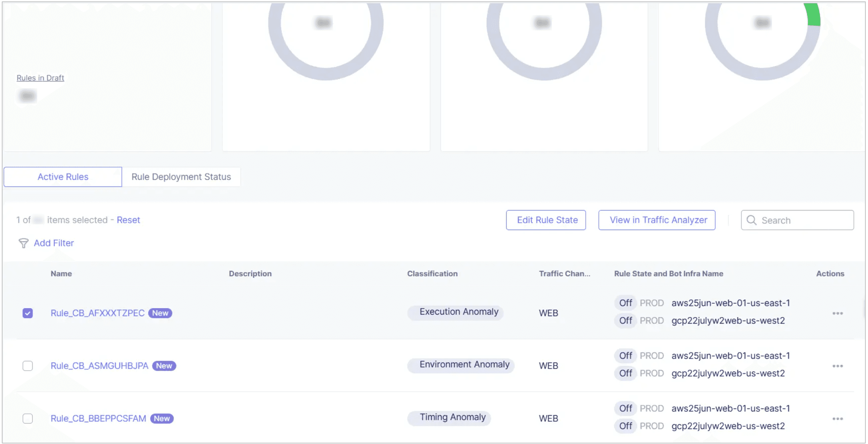Click the New badge next to Rule_CB_BBEPPCSFAM
Screen dimensions: 868x444
point(162,418)
